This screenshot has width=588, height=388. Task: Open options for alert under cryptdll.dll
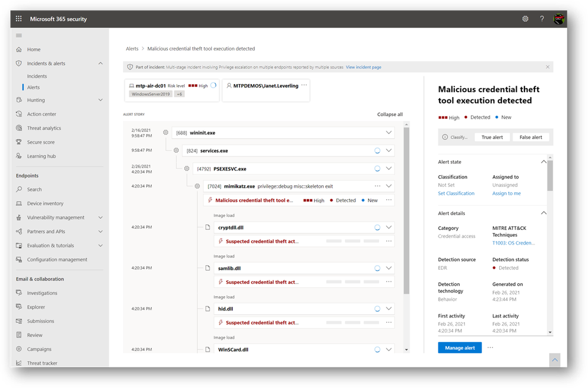tap(389, 241)
